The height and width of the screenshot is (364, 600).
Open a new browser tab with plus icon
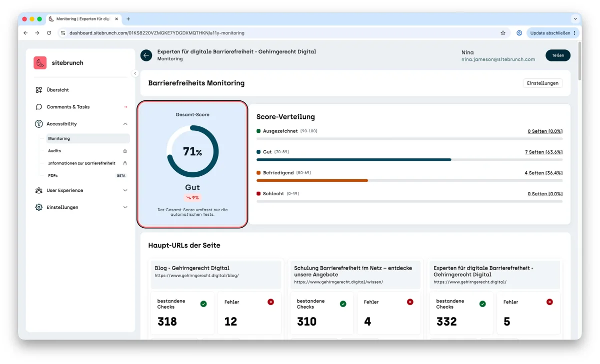click(x=128, y=19)
